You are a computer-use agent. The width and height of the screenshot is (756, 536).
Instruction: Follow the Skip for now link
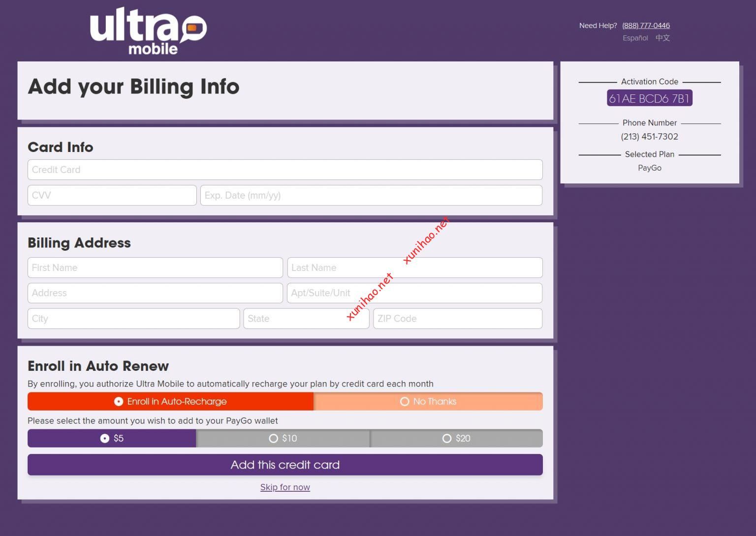285,487
